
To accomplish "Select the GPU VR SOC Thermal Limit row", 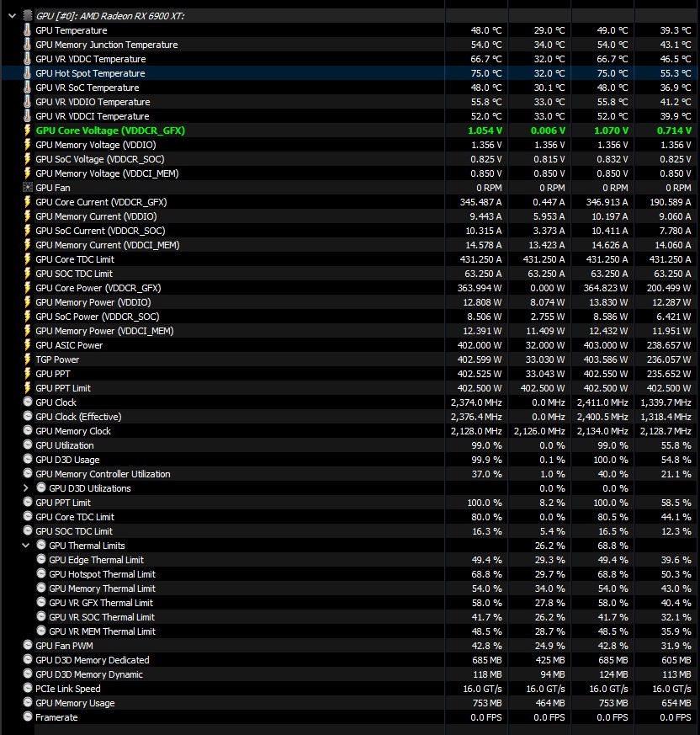I will [x=349, y=617].
